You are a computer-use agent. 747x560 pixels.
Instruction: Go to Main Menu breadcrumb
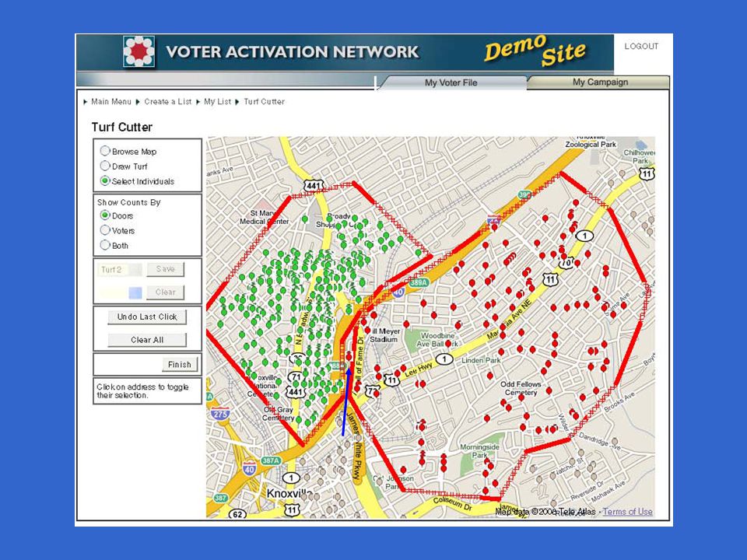111,101
